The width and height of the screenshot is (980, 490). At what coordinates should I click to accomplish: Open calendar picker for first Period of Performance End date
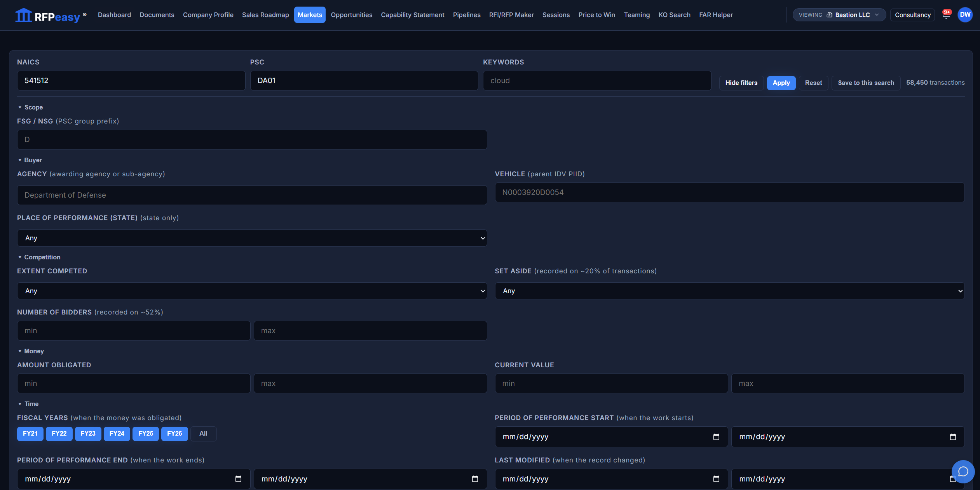[238, 479]
